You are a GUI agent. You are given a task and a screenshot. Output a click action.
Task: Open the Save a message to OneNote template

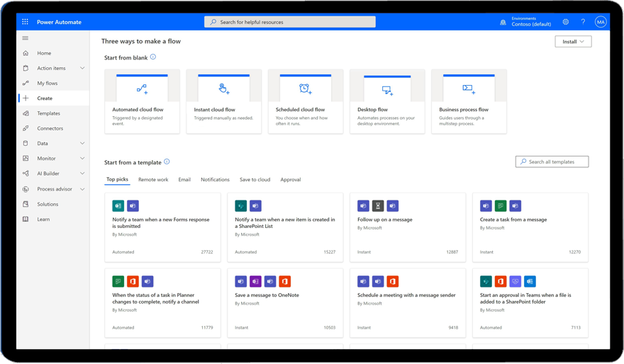pos(285,303)
